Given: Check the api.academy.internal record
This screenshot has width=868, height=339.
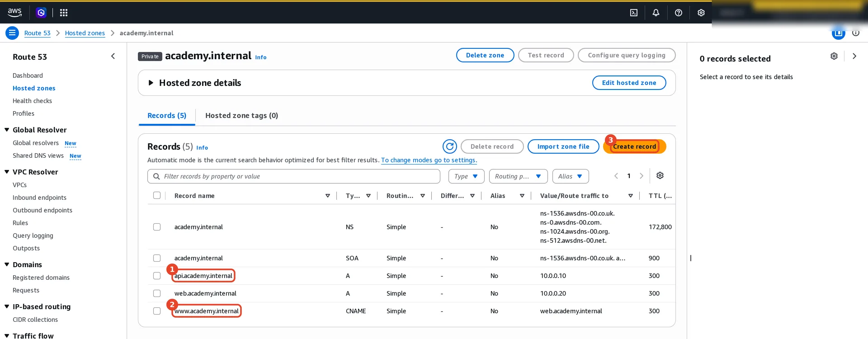Looking at the screenshot, I should coord(157,276).
